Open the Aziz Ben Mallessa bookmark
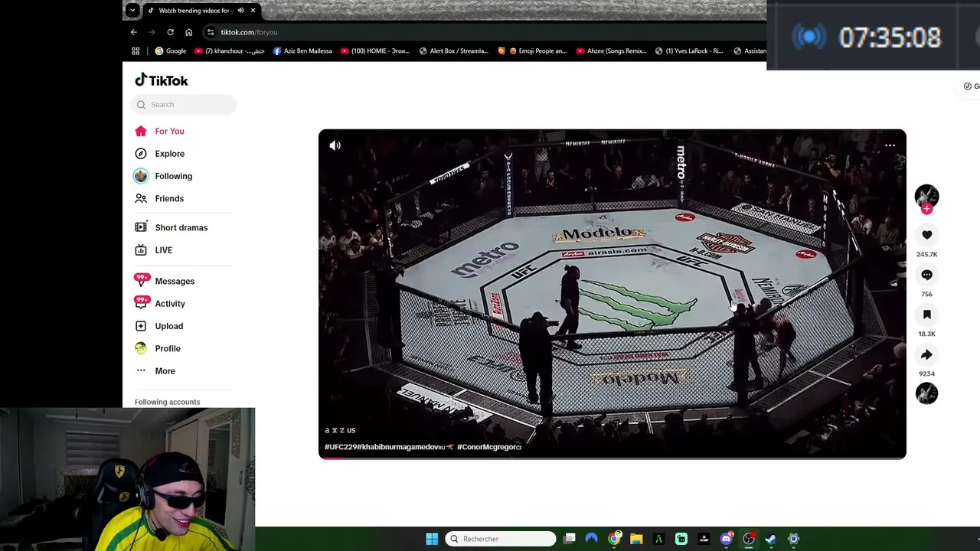 click(302, 51)
